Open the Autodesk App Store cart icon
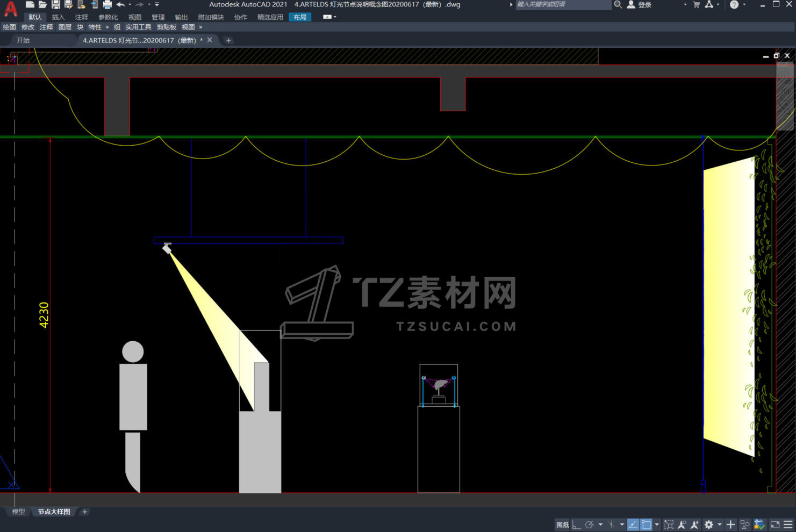This screenshot has width=796, height=532. pos(697,4)
